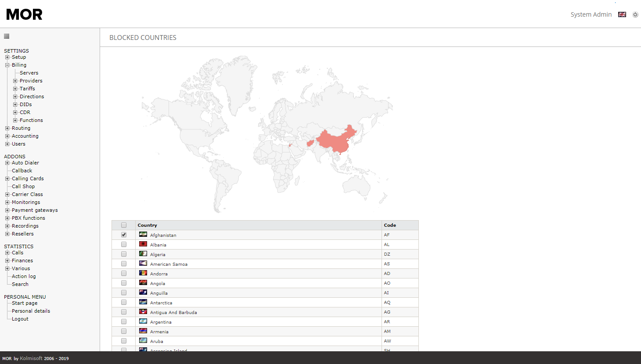Click the power logout icon
Screen dimensions: 641x364
(x=635, y=14)
